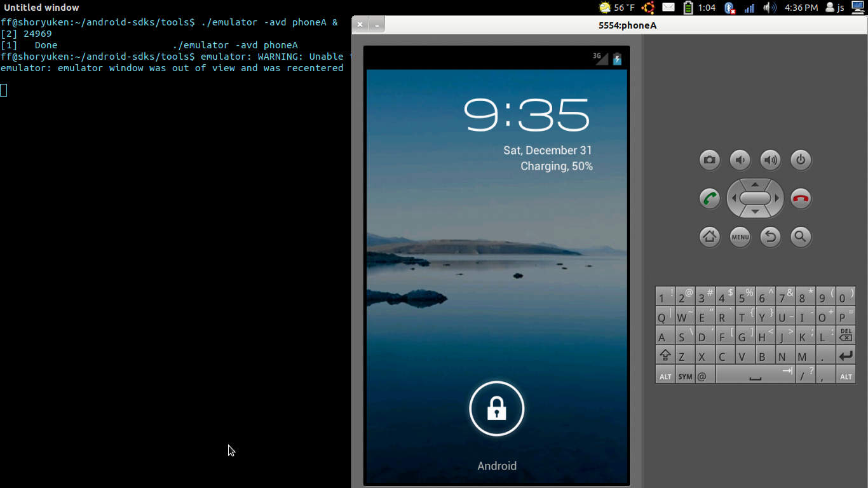
Task: Click the Untitled window terminal title
Action: pos(41,8)
